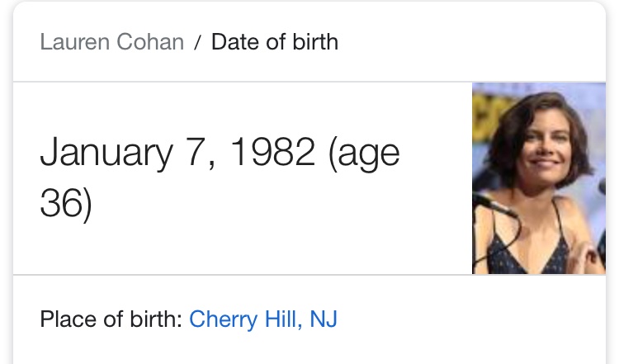Screen dimensions: 619x364
Task: Click the word Date in the header
Action: tap(235, 41)
